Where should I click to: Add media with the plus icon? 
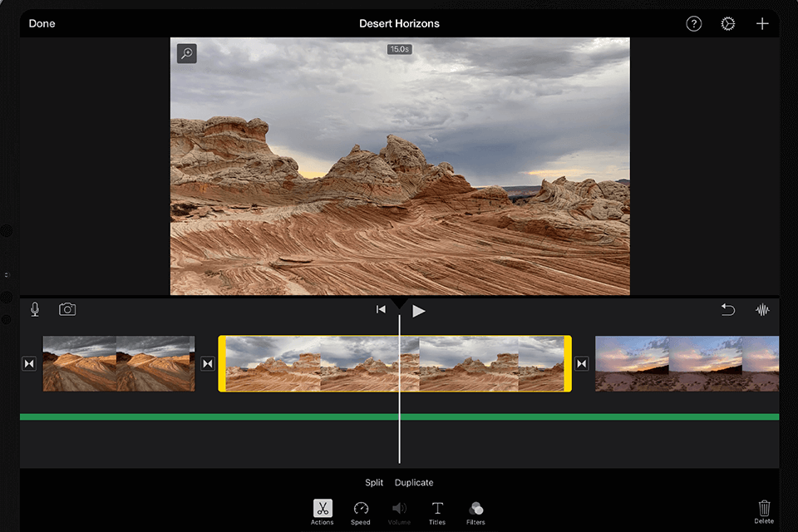(762, 23)
